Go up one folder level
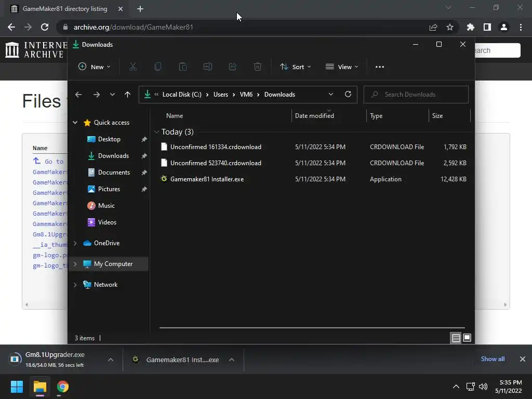 [x=128, y=95]
